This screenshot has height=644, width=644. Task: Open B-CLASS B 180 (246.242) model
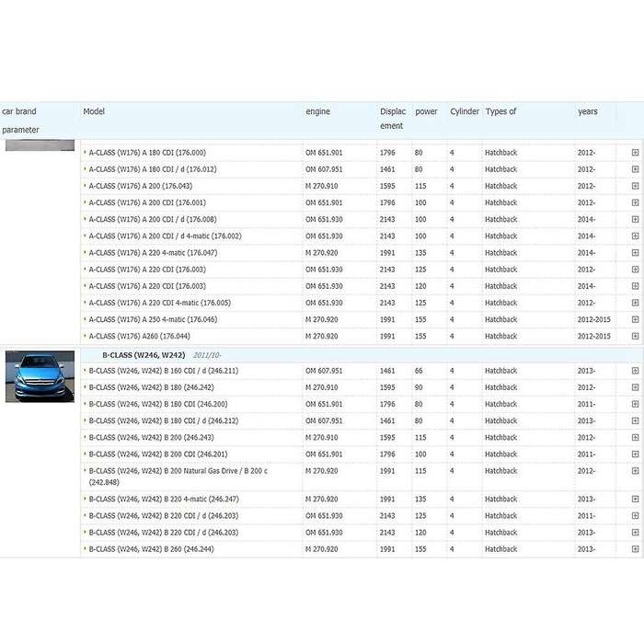152,387
